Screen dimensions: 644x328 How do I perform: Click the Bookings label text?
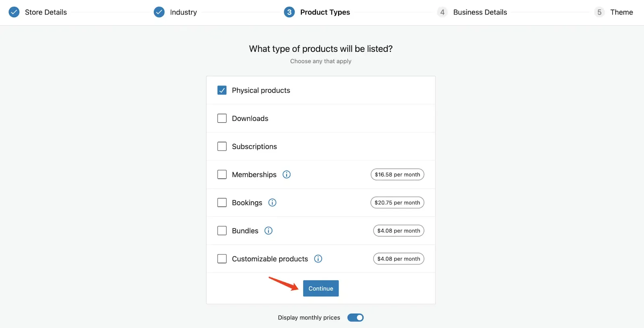(x=247, y=203)
